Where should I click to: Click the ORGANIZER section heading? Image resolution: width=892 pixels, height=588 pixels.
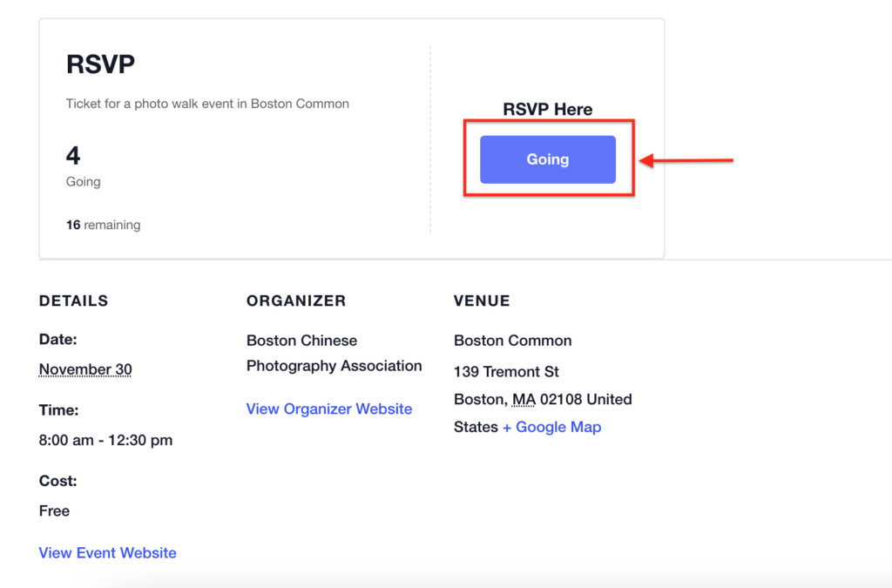[296, 301]
